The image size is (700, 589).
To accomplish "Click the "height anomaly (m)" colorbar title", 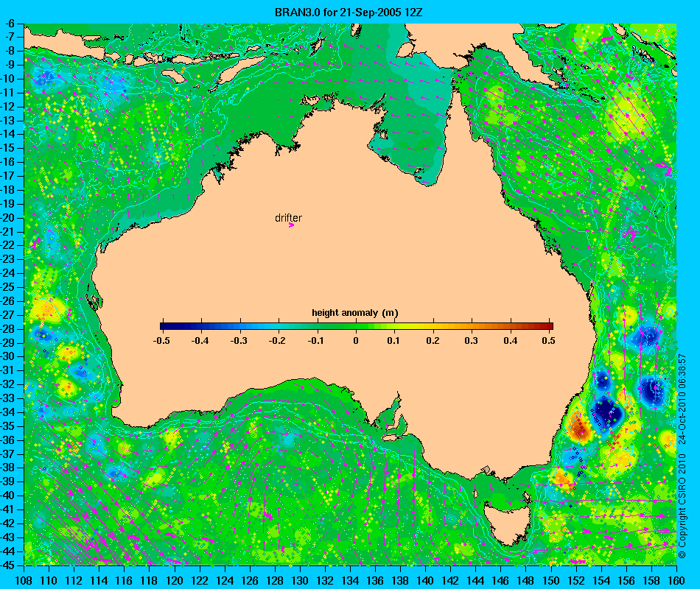I will point(355,313).
